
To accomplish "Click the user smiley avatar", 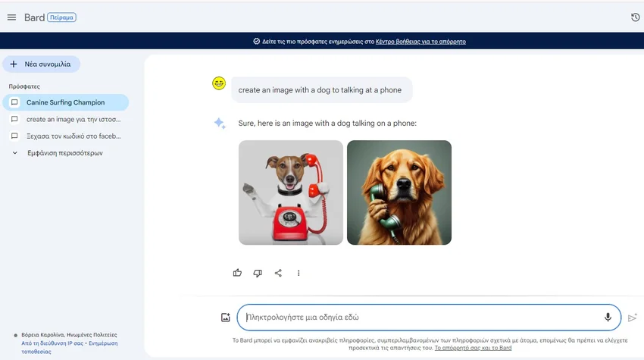I will pos(219,83).
